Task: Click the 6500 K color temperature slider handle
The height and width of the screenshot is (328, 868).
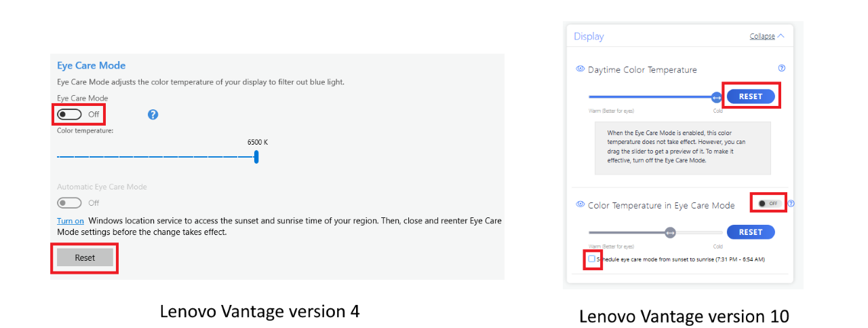Action: coord(256,157)
